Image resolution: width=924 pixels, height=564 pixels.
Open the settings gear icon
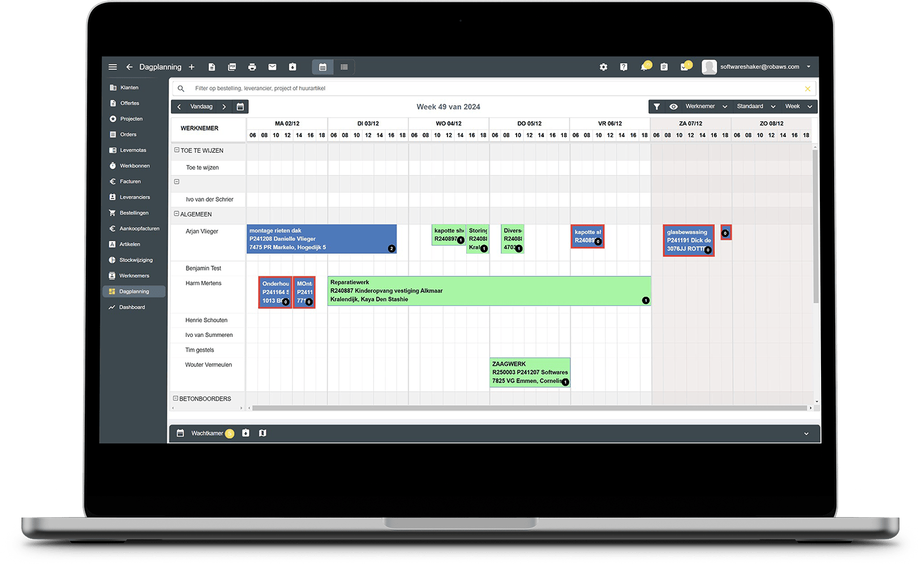click(603, 67)
